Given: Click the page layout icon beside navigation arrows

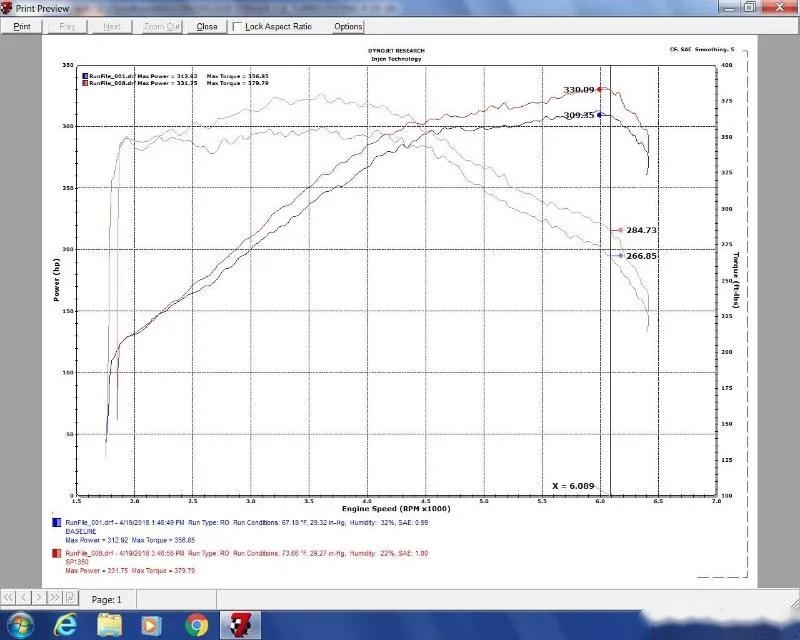Looking at the screenshot, I should pyautogui.click(x=70, y=597).
